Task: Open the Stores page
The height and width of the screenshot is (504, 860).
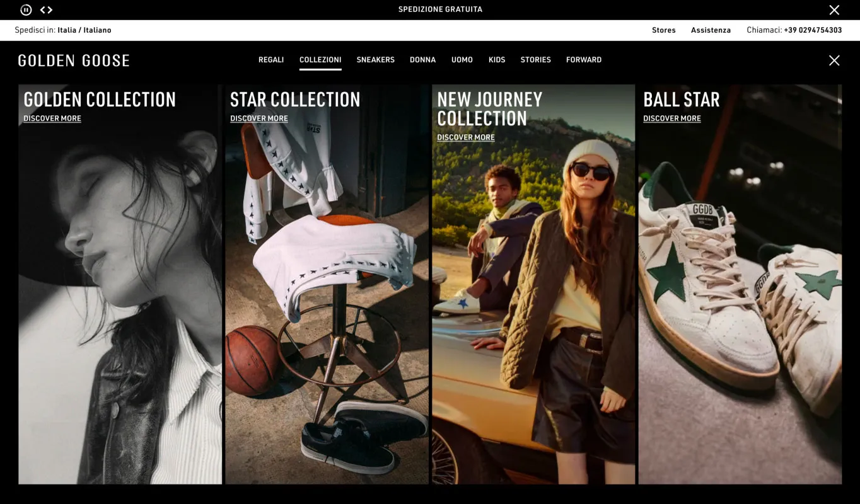Action: pyautogui.click(x=663, y=30)
